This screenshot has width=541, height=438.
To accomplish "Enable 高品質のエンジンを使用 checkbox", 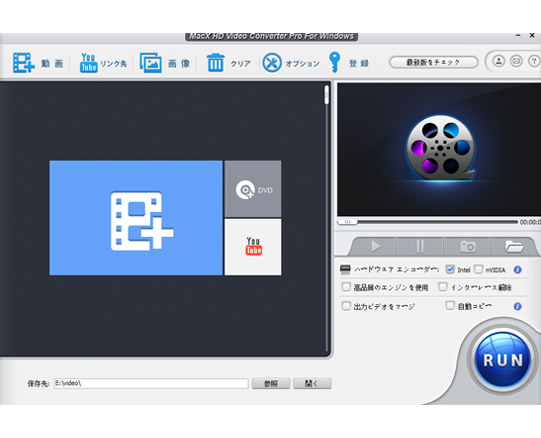I will 346,287.
